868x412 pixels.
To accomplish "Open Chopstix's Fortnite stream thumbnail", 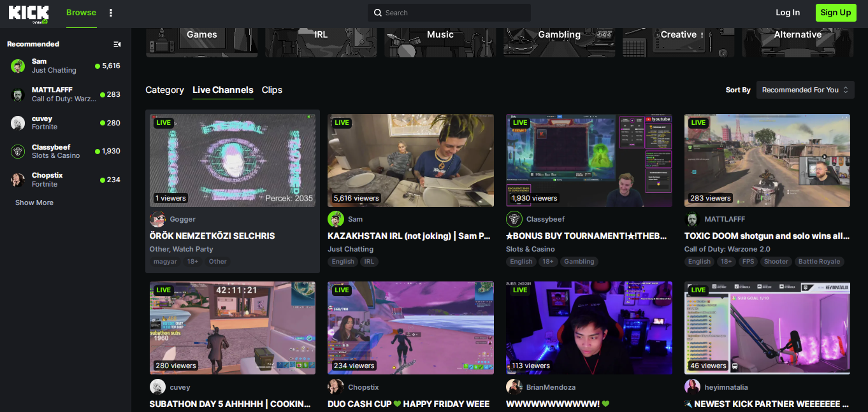I will 411,328.
